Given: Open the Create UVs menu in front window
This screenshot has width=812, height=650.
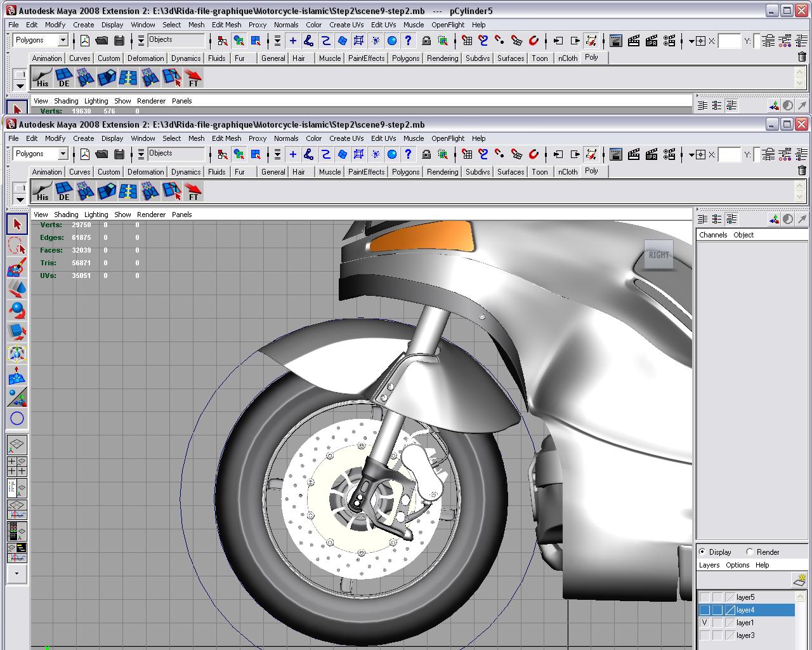Looking at the screenshot, I should [346, 138].
